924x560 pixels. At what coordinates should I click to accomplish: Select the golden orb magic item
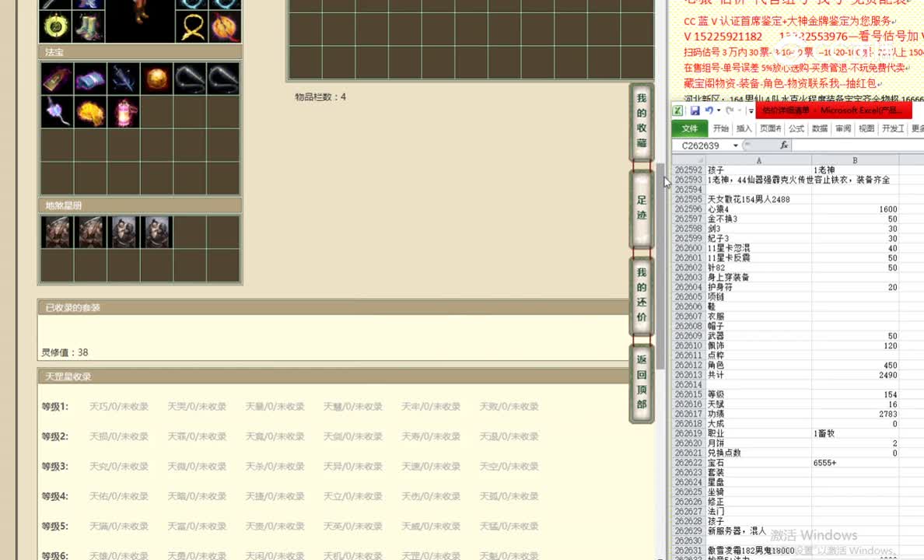pos(157,79)
